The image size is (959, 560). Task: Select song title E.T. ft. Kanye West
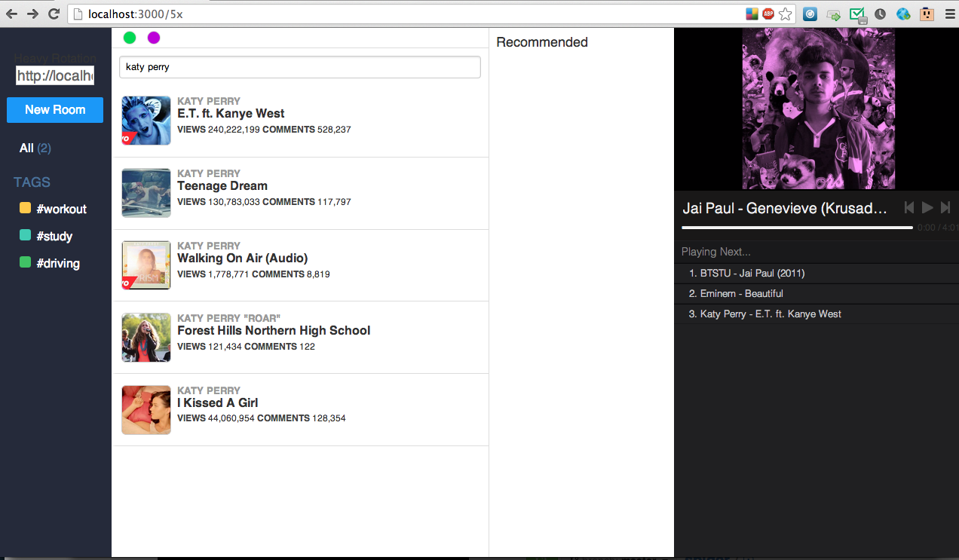coord(231,114)
